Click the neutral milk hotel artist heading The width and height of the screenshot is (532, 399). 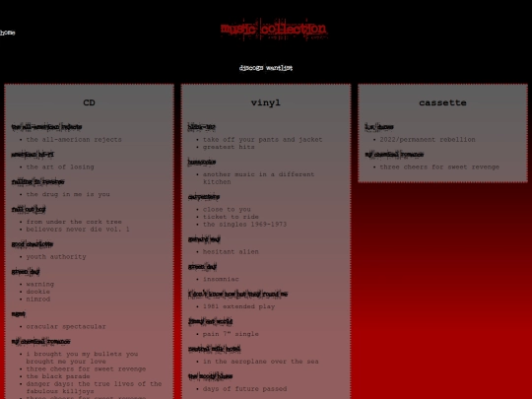coord(214,349)
